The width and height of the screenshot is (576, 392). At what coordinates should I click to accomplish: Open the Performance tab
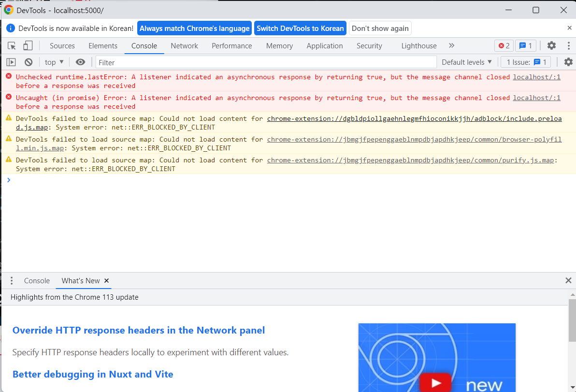[232, 46]
